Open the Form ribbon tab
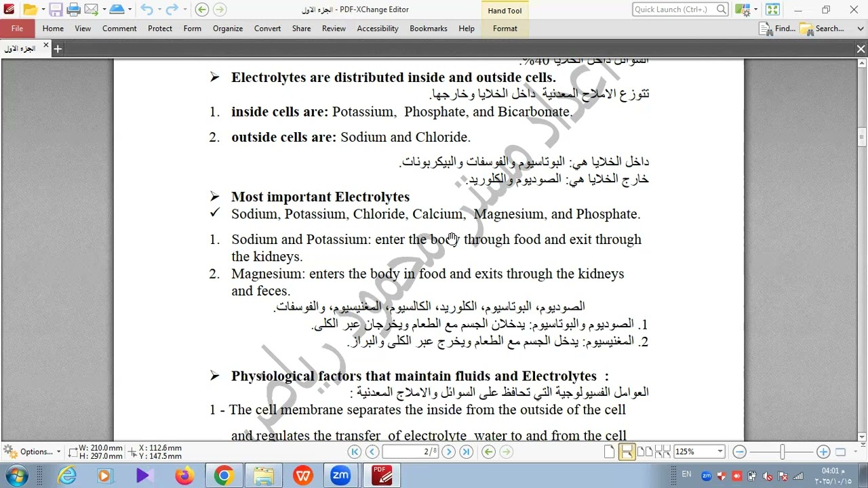The image size is (868, 488). [193, 28]
